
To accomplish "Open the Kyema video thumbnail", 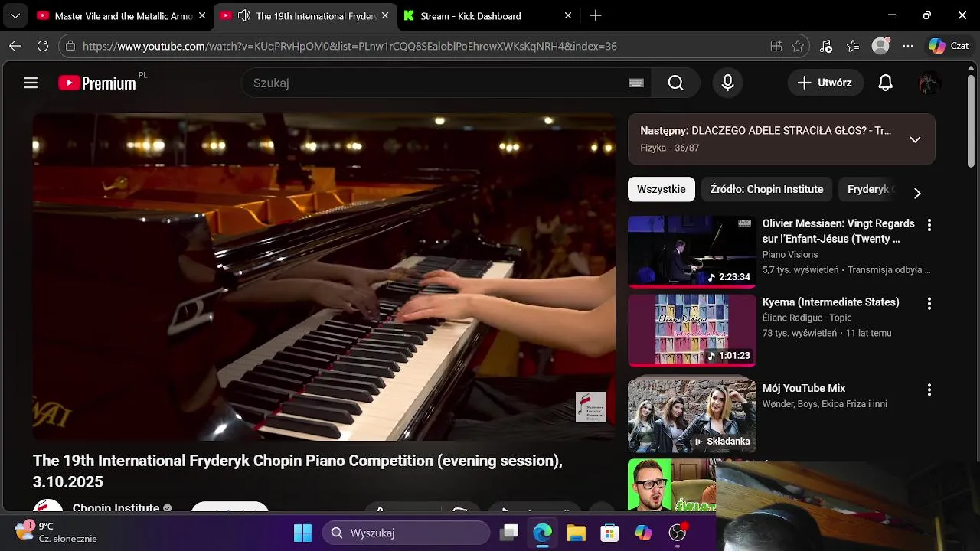I will point(692,331).
